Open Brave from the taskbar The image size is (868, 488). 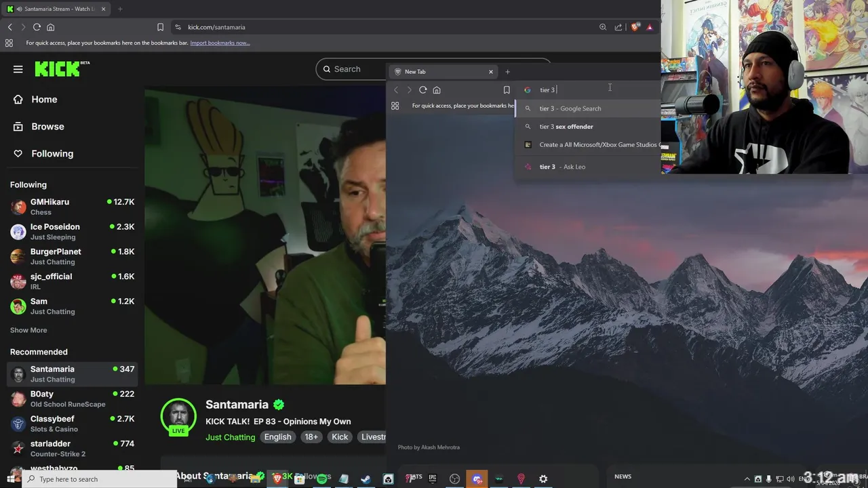coord(277,479)
